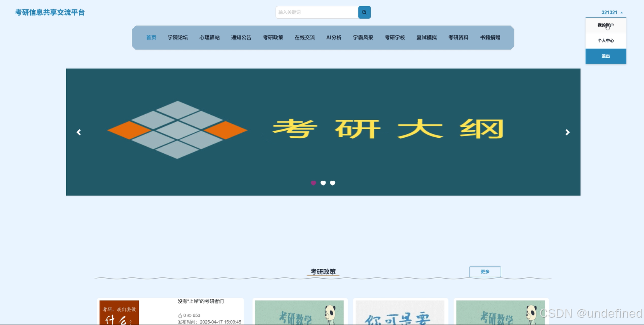Screen dimensions: 644x325
Task: Collapse the 321321 user dropdown
Action: [x=612, y=12]
